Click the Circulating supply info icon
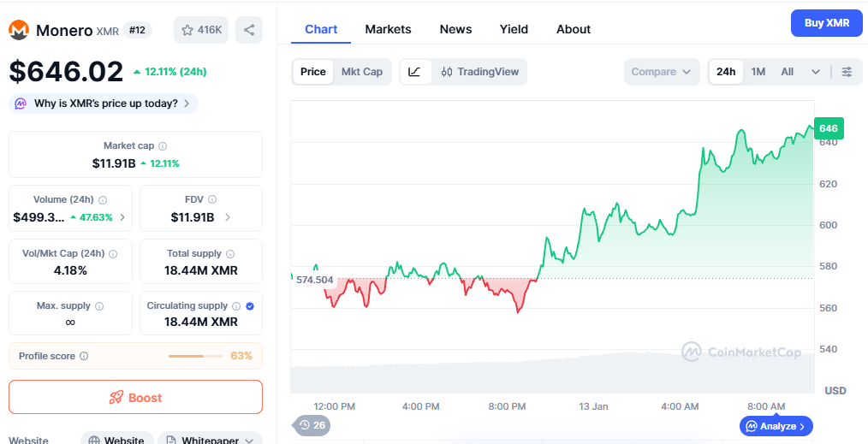 tap(236, 305)
